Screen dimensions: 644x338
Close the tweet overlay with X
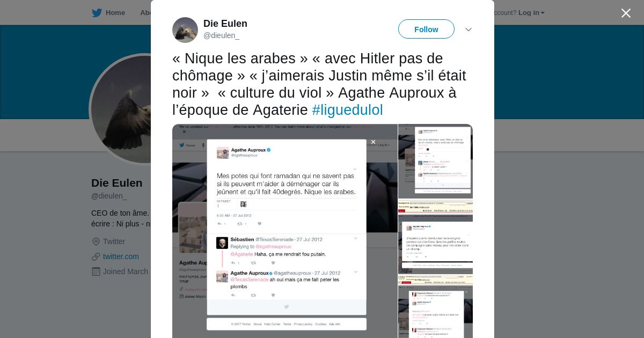tap(626, 13)
